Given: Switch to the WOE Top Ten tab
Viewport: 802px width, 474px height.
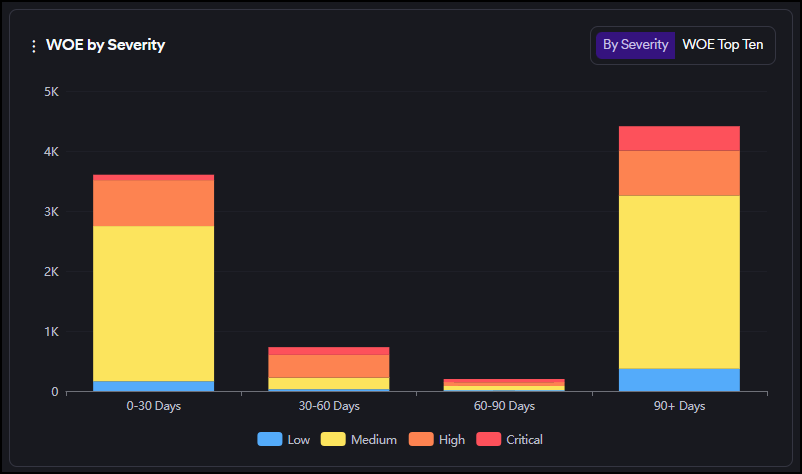Looking at the screenshot, I should (x=722, y=45).
